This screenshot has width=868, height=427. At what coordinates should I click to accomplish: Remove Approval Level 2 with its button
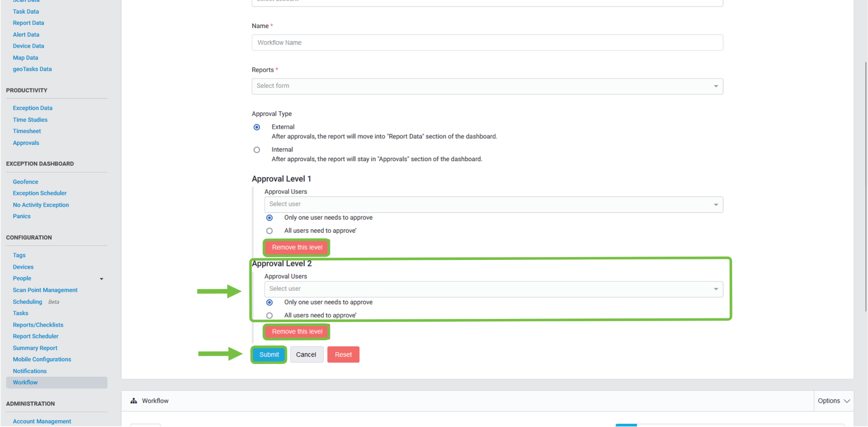coord(297,332)
